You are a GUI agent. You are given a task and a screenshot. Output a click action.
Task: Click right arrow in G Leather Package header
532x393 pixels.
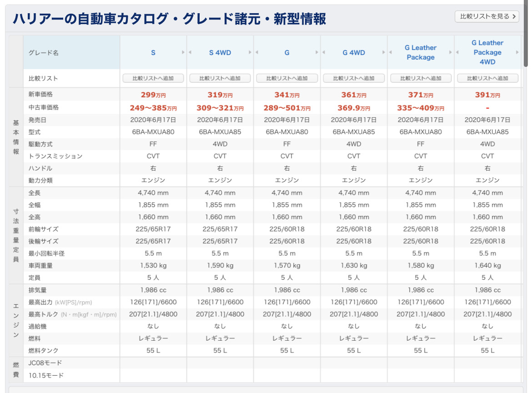(450, 52)
